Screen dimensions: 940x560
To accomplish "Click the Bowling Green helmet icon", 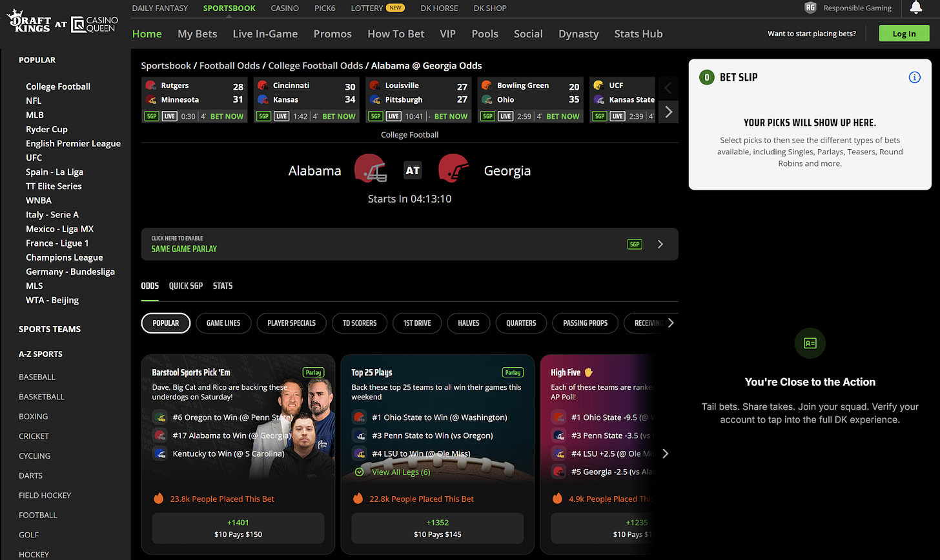I will click(487, 85).
